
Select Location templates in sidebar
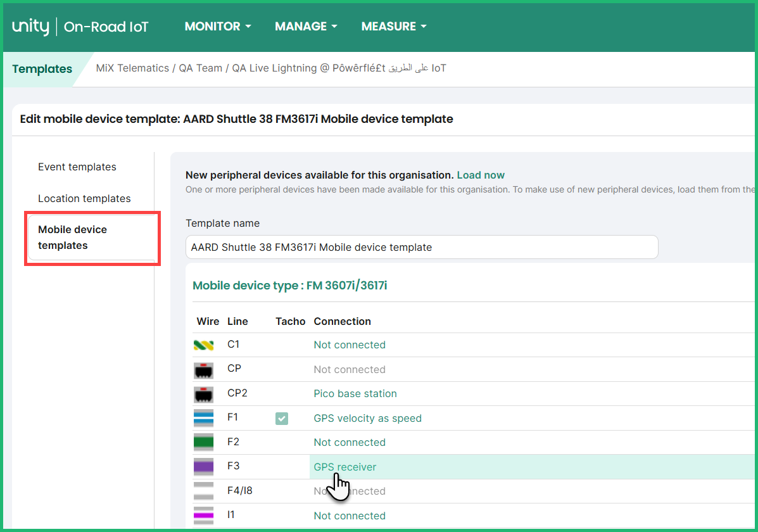[84, 198]
